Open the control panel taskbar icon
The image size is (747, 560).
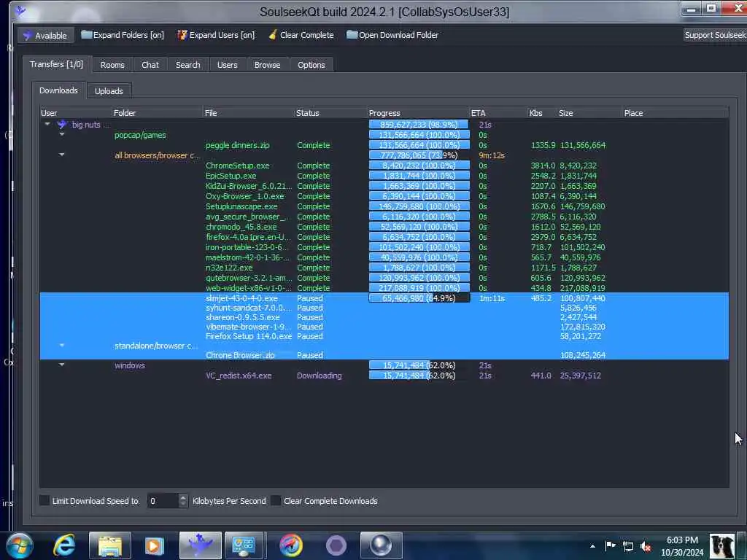pyautogui.click(x=244, y=545)
